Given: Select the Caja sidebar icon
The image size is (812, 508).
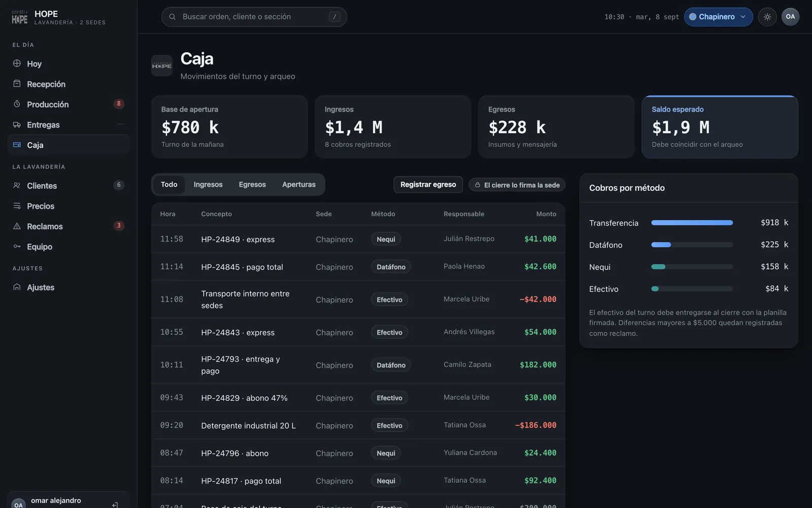Looking at the screenshot, I should [x=17, y=145].
